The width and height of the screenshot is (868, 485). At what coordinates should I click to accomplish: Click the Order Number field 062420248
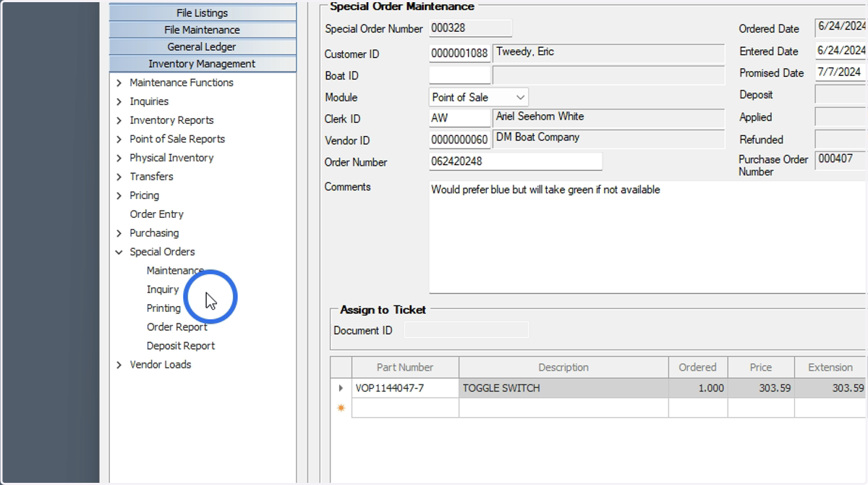(516, 162)
